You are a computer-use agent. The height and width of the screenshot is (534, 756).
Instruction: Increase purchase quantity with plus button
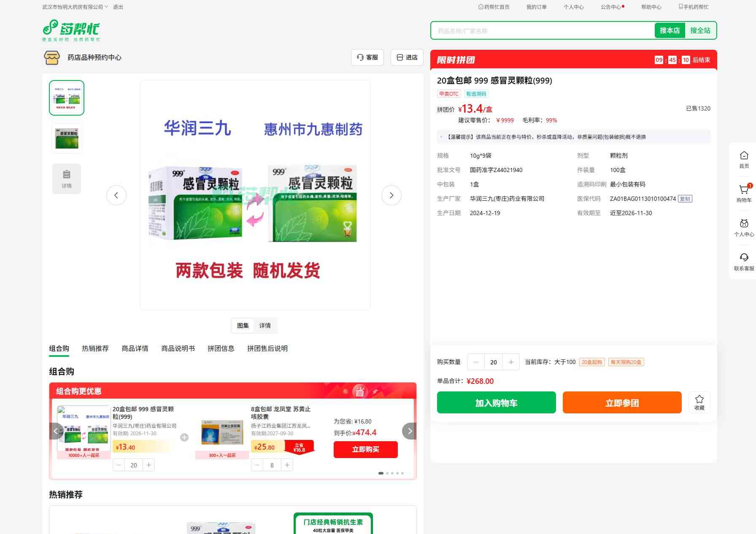click(x=511, y=362)
